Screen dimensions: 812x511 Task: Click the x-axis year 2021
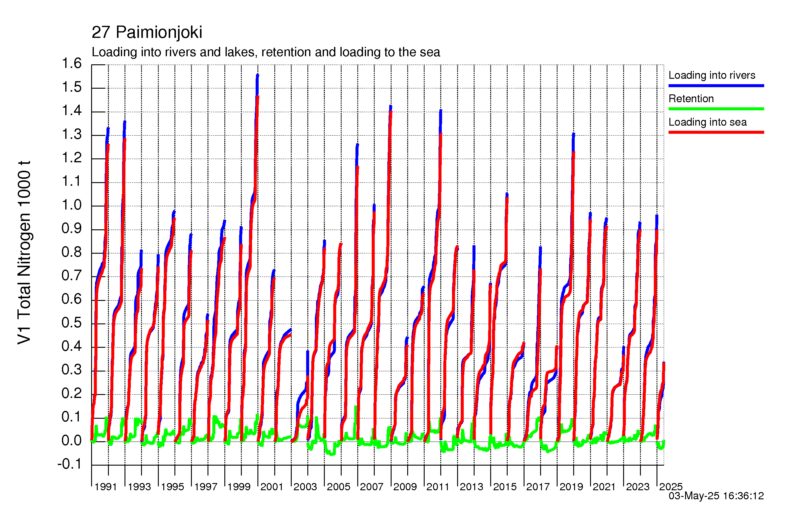(604, 487)
